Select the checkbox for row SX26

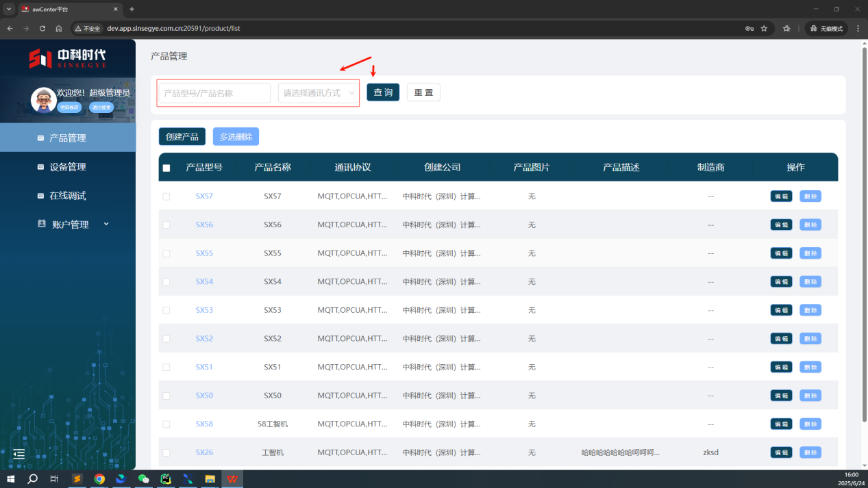point(166,452)
